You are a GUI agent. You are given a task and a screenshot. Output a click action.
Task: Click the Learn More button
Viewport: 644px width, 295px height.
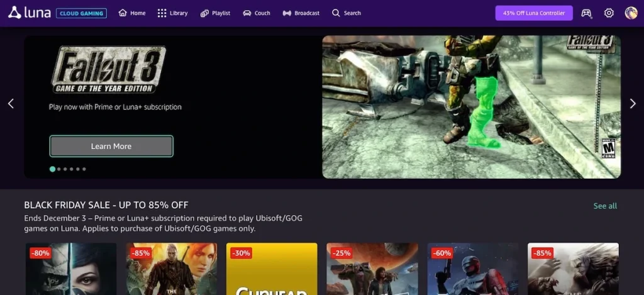coord(111,147)
